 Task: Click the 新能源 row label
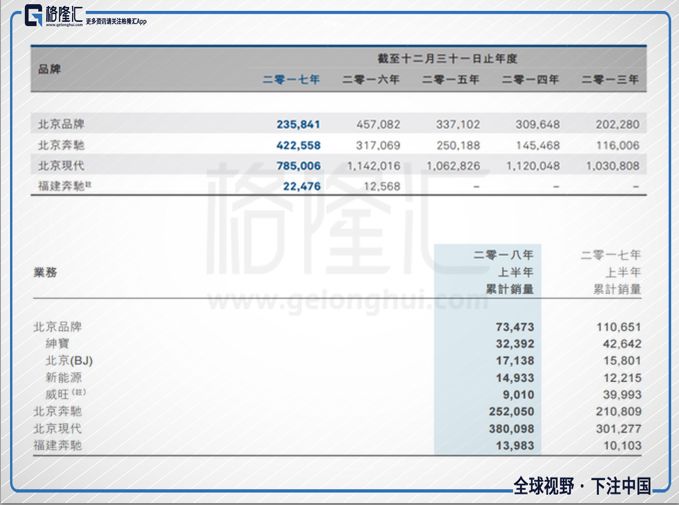click(64, 377)
